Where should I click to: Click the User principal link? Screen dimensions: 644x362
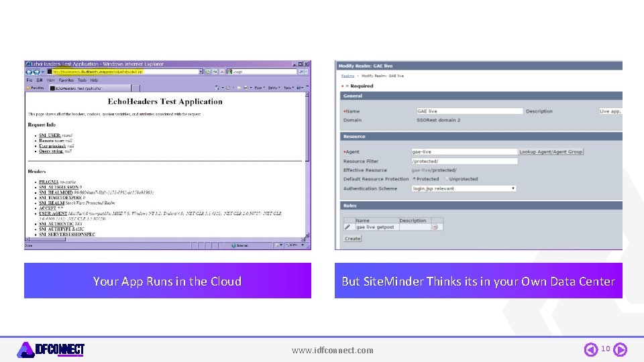pos(52,145)
